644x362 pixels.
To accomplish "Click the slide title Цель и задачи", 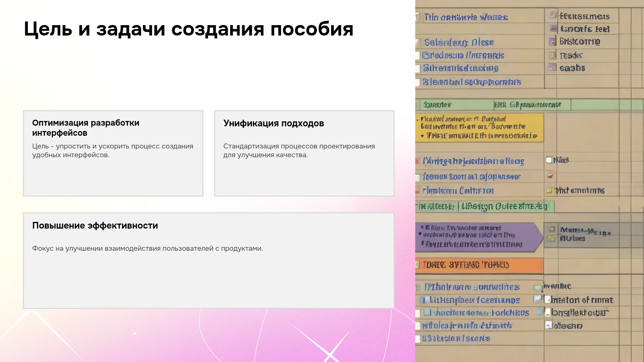I will pos(189,29).
